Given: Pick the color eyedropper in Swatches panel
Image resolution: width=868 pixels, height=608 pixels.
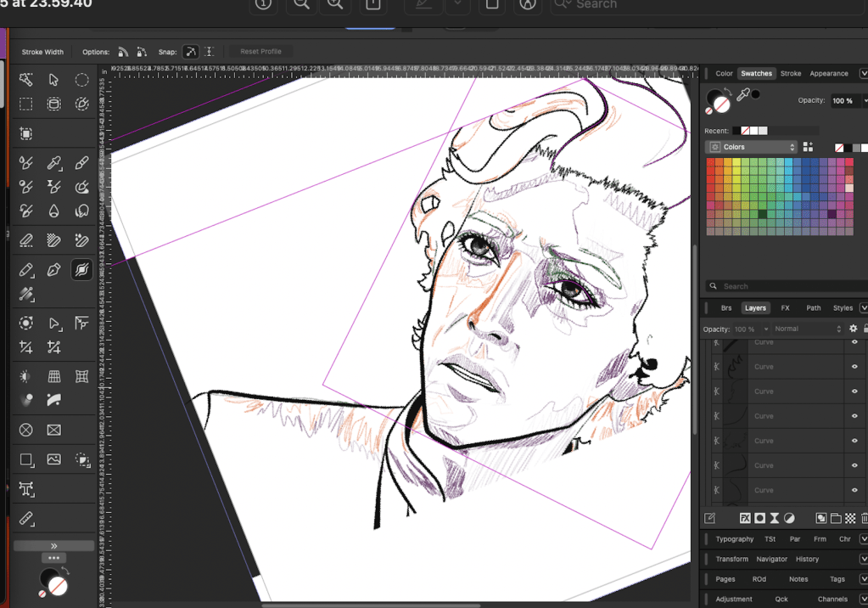Looking at the screenshot, I should [743, 96].
